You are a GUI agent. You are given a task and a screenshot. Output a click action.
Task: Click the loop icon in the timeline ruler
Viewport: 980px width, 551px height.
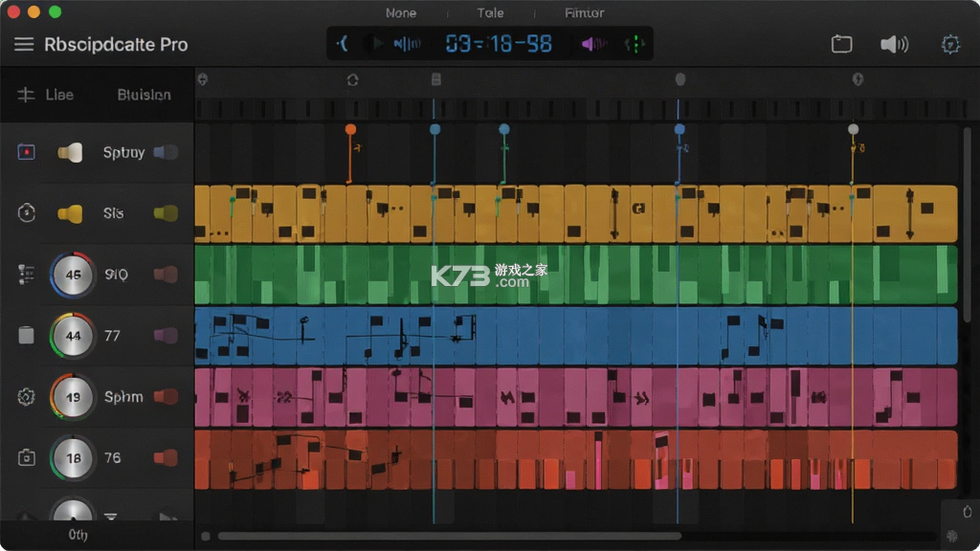pos(352,80)
